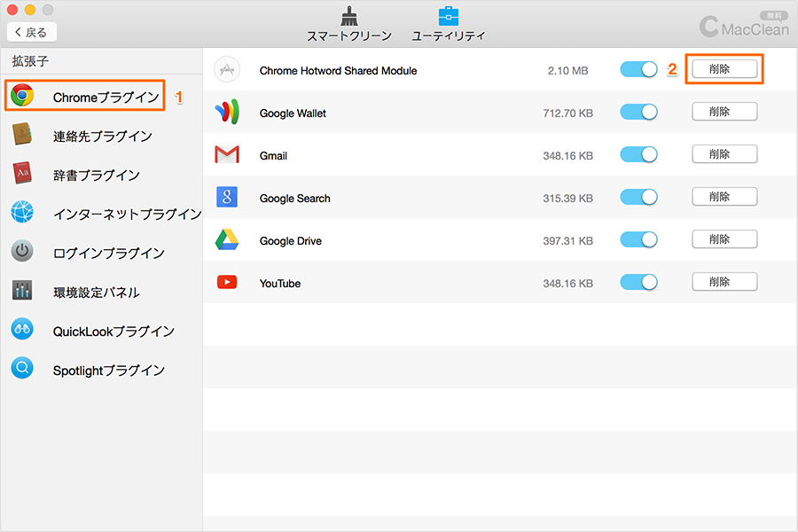Toggle the Google Drive extension off
This screenshot has width=798, height=532.
tap(638, 239)
